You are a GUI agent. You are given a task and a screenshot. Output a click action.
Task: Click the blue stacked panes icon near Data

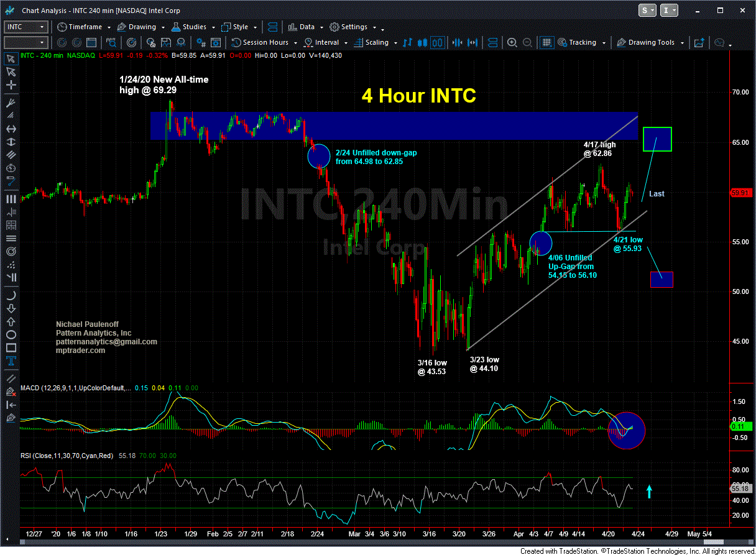click(x=272, y=27)
